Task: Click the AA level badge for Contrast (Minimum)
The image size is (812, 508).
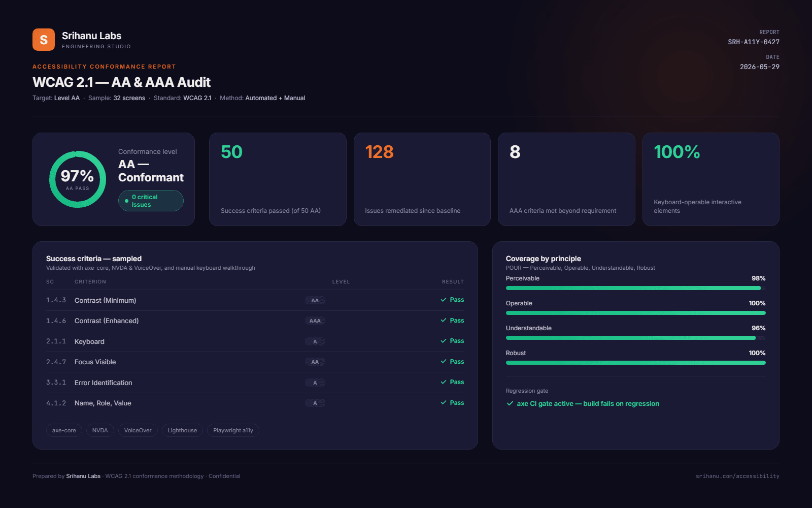Action: click(315, 300)
